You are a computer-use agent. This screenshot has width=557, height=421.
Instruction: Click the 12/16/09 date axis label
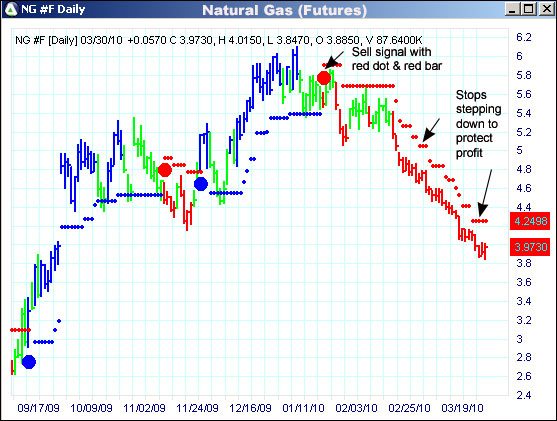[250, 408]
